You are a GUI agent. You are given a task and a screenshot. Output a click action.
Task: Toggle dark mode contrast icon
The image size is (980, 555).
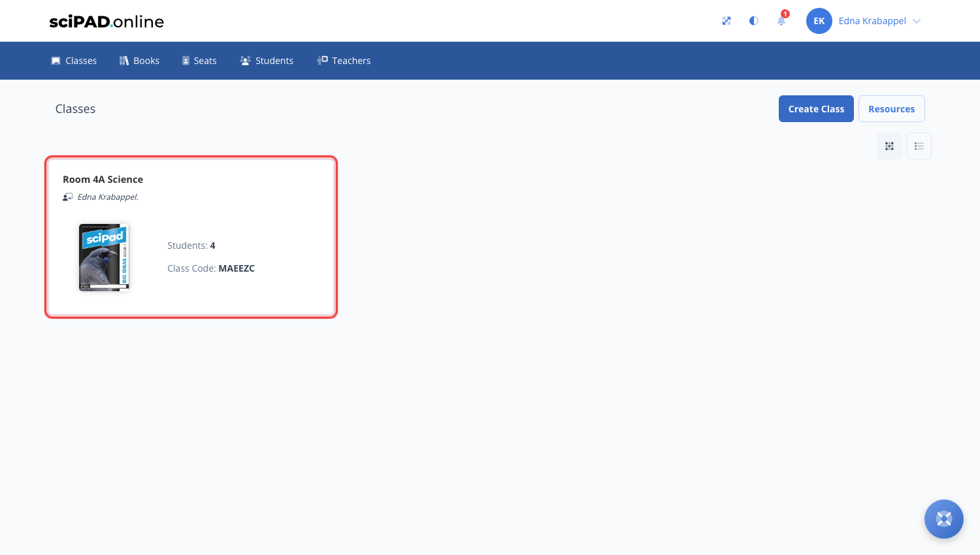coord(754,21)
